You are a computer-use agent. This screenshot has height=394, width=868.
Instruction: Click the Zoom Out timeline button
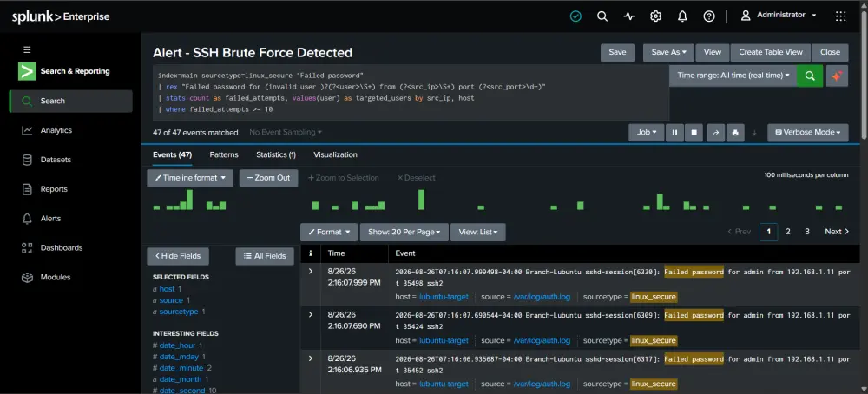(x=268, y=178)
